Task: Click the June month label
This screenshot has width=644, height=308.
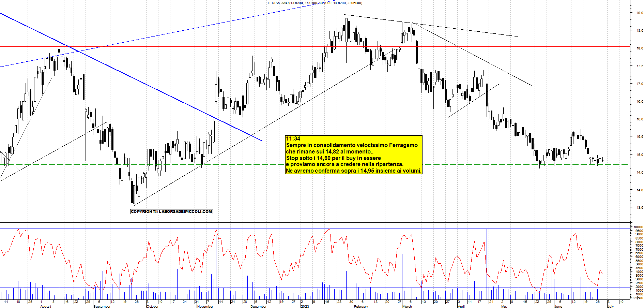Action: pyautogui.click(x=558, y=306)
